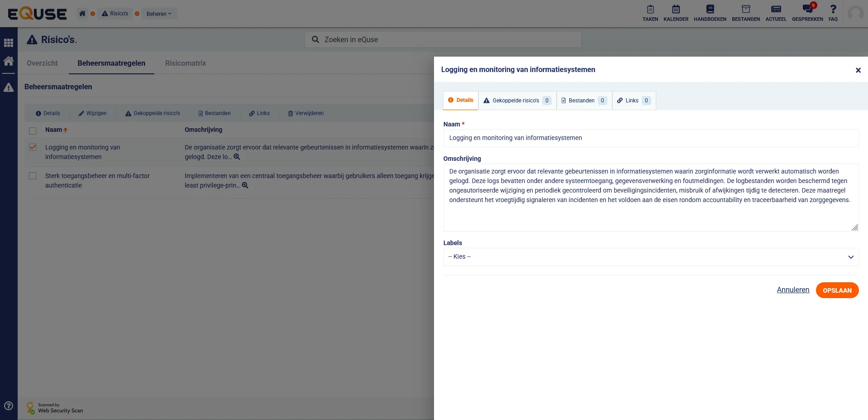The image size is (868, 420).
Task: Open the Gesprekken chat icon
Action: tap(807, 10)
